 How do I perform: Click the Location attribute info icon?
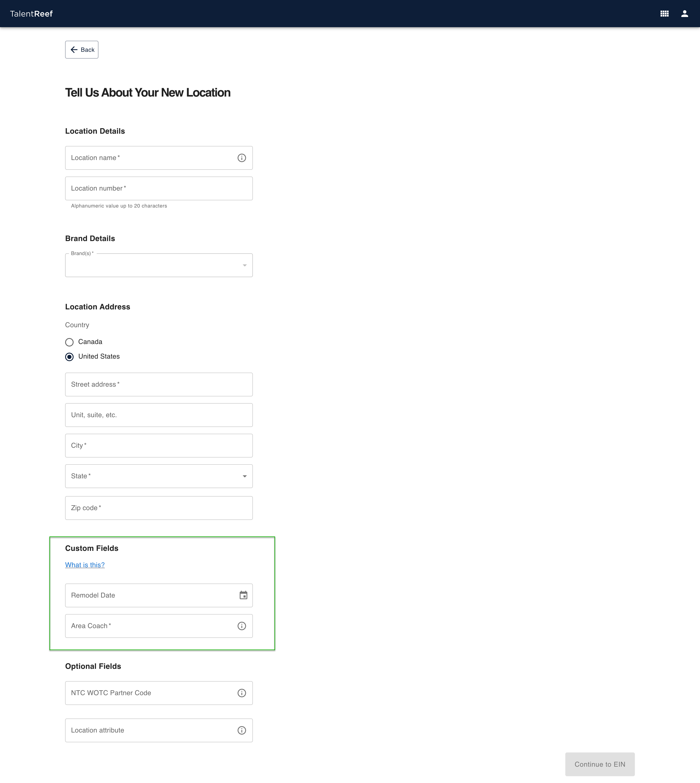(x=242, y=730)
